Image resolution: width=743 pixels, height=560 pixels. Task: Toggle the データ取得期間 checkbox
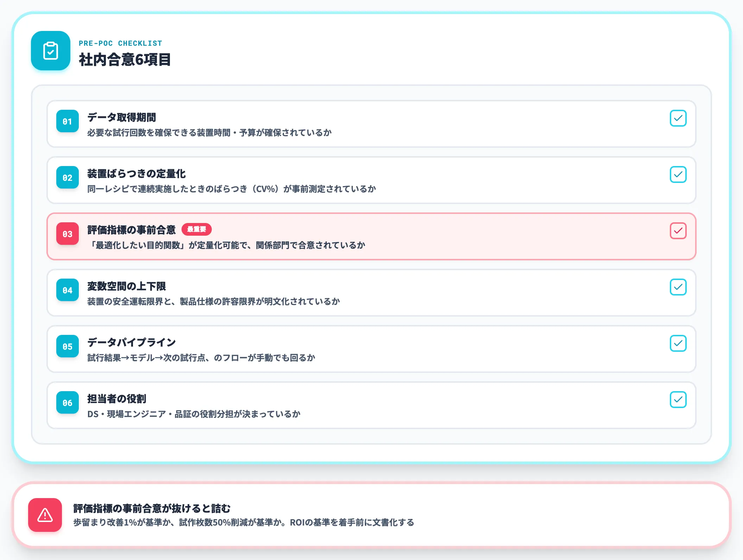click(x=678, y=118)
